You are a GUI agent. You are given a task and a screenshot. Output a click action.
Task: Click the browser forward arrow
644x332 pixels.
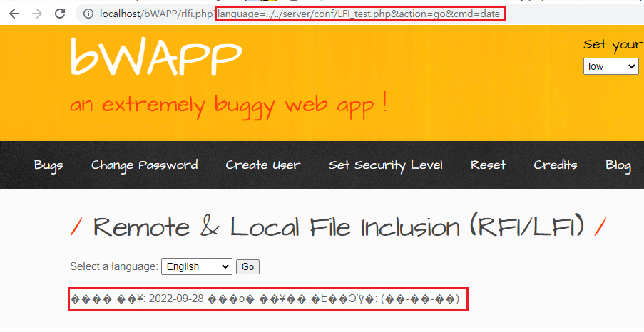click(x=37, y=14)
